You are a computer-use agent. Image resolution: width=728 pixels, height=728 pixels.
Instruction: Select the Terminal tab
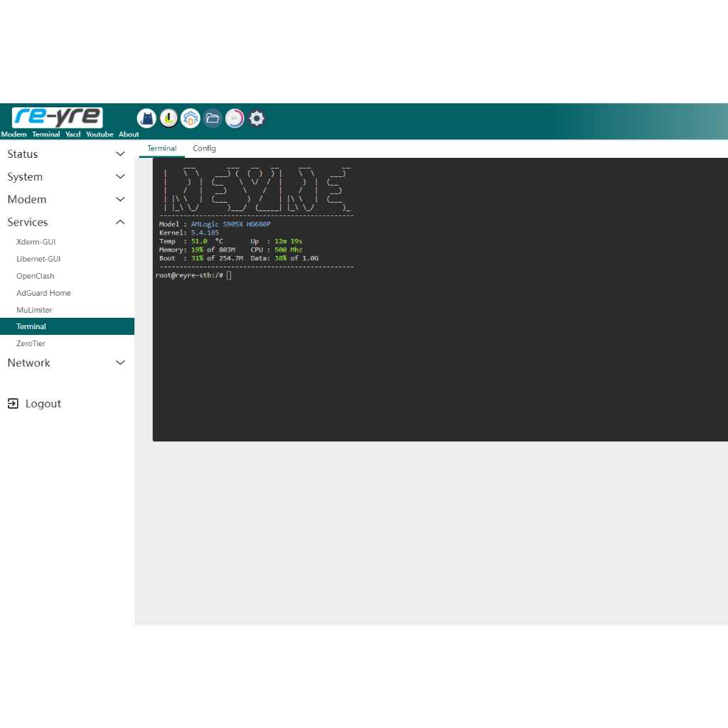(x=162, y=149)
